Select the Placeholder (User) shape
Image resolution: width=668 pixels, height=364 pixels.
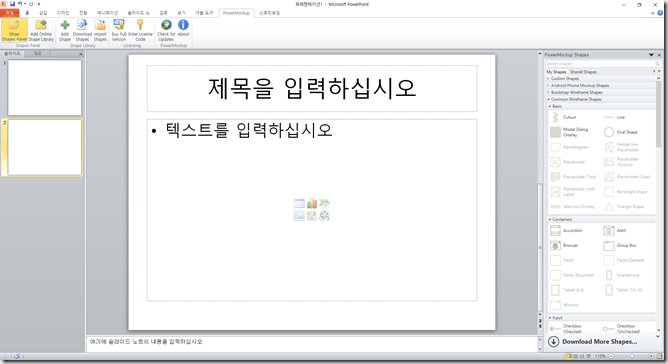[627, 177]
